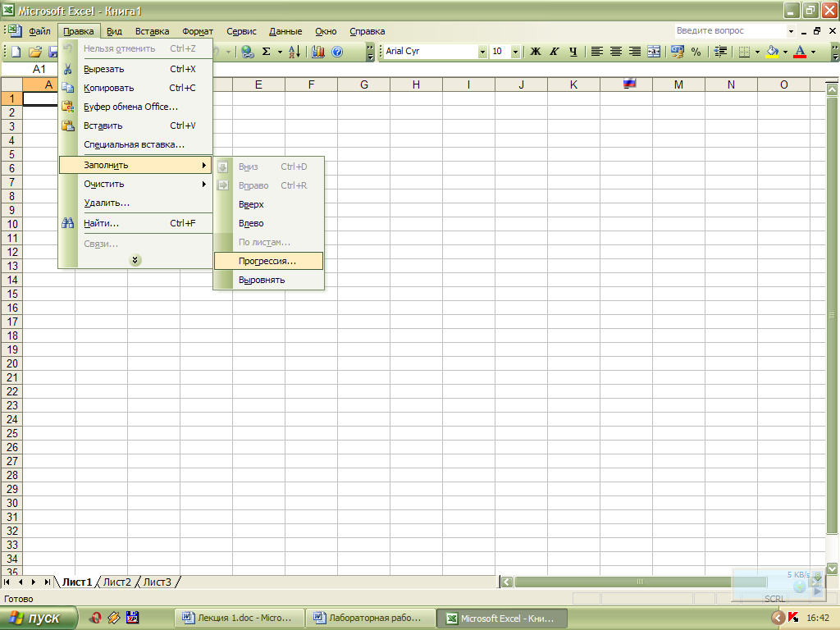This screenshot has width=840, height=630.
Task: Open the help question dropdown arrow
Action: click(x=791, y=31)
